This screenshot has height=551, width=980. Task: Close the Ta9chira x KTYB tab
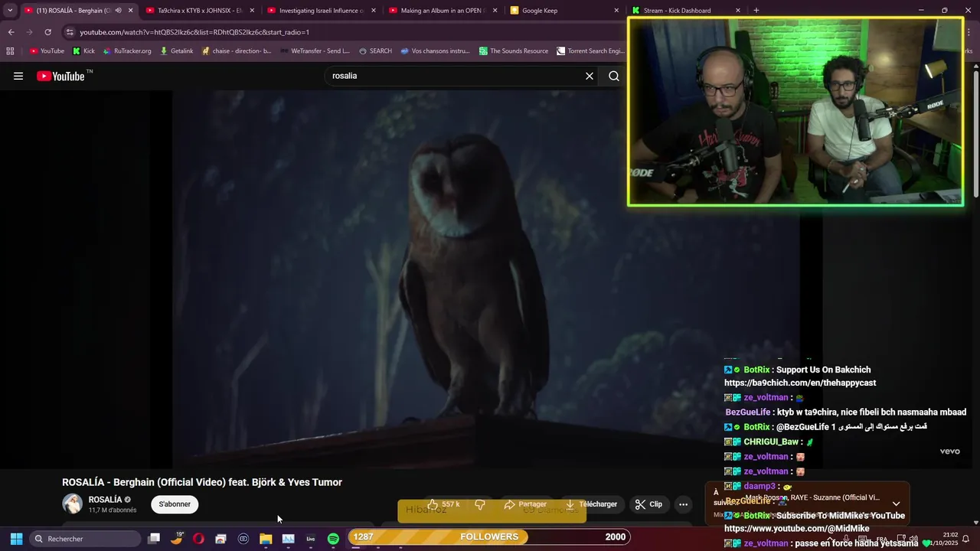click(252, 11)
